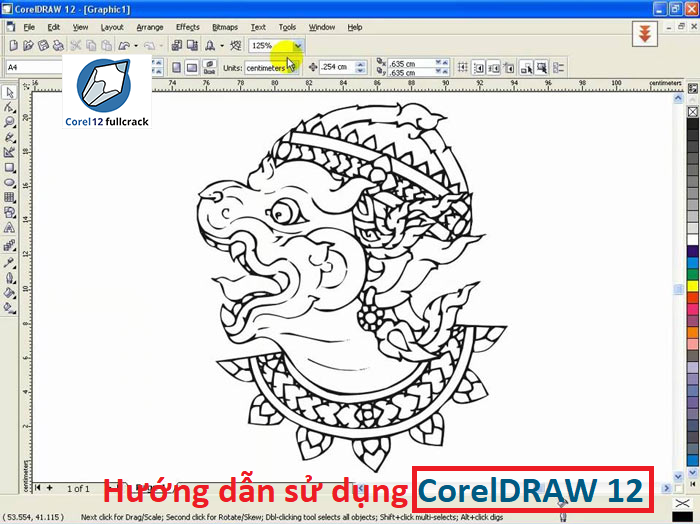Image resolution: width=700 pixels, height=524 pixels.
Task: Click the Import icon
Action: (x=177, y=46)
